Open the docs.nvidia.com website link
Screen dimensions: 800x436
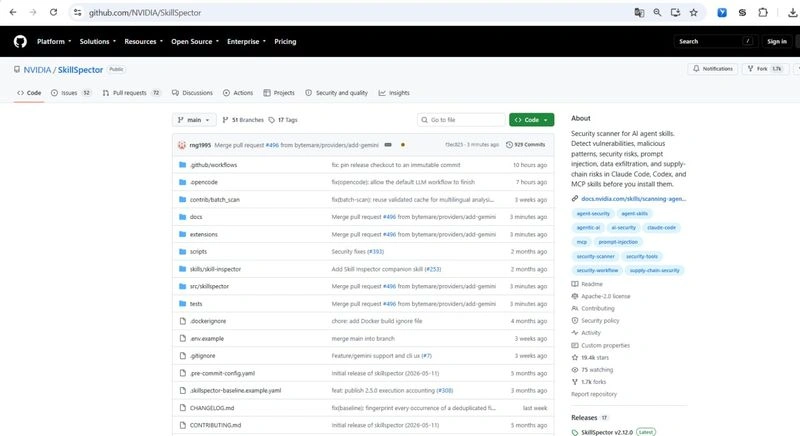tap(633, 198)
